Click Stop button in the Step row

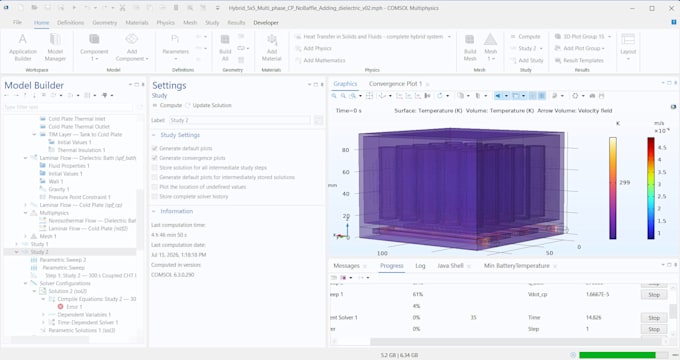654,329
